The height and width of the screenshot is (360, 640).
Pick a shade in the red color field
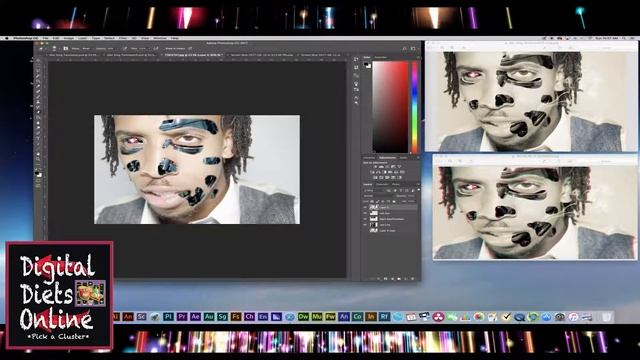tap(390, 107)
